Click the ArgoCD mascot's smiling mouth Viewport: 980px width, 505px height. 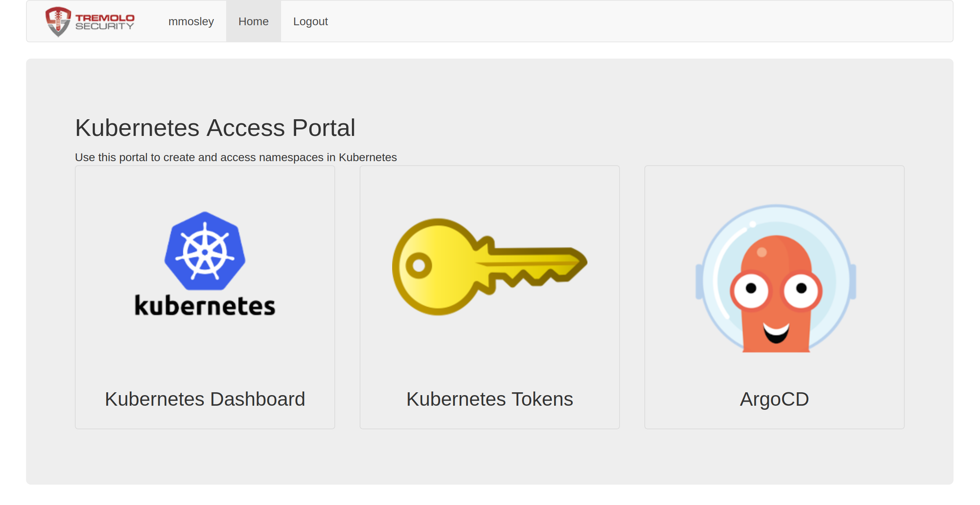[x=776, y=332]
